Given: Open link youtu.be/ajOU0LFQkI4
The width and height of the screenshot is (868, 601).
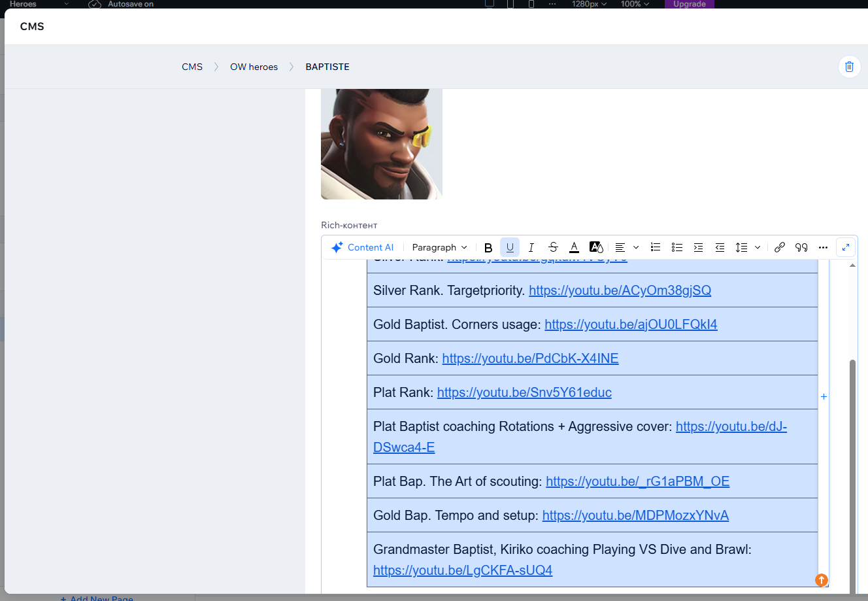Looking at the screenshot, I should point(631,324).
